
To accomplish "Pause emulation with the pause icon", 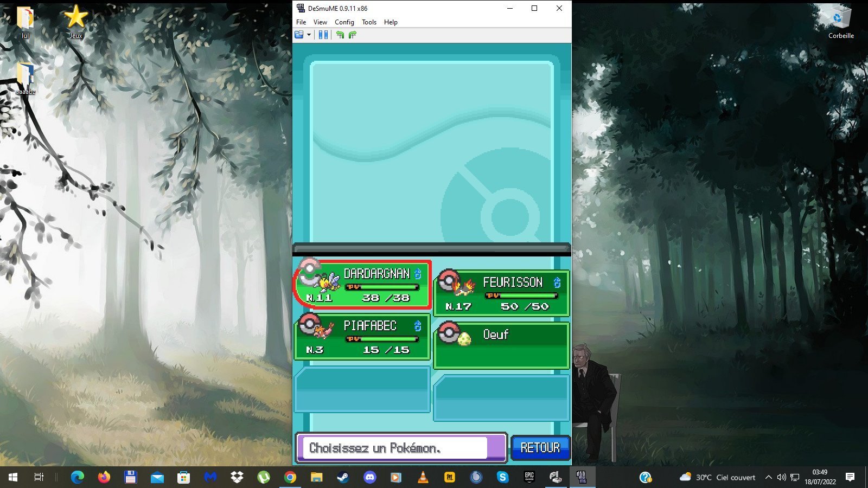I will click(323, 35).
